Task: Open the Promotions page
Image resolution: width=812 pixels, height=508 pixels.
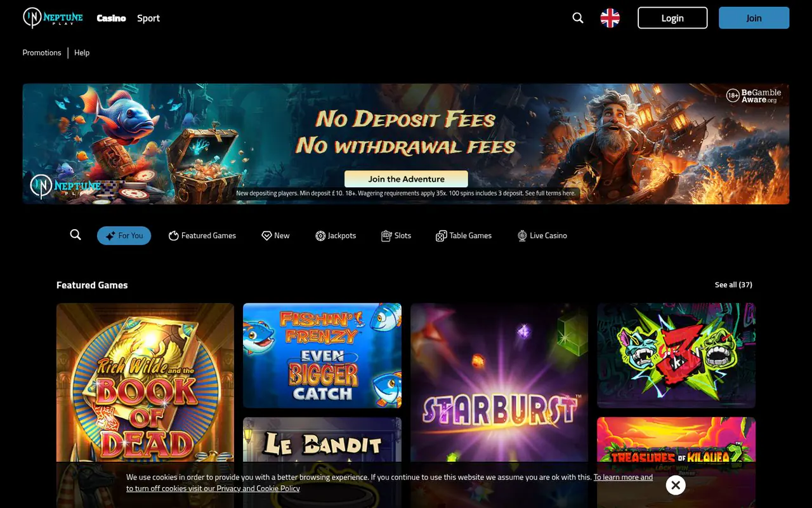Action: 42,53
